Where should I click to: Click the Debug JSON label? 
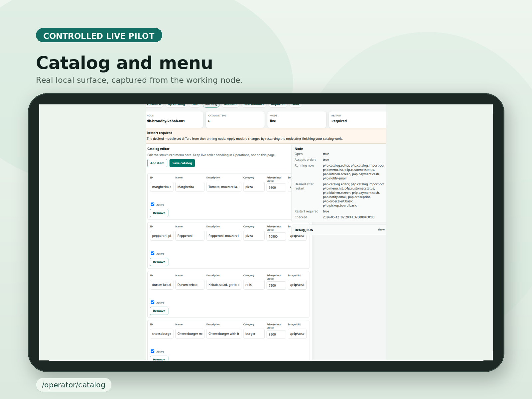point(304,230)
